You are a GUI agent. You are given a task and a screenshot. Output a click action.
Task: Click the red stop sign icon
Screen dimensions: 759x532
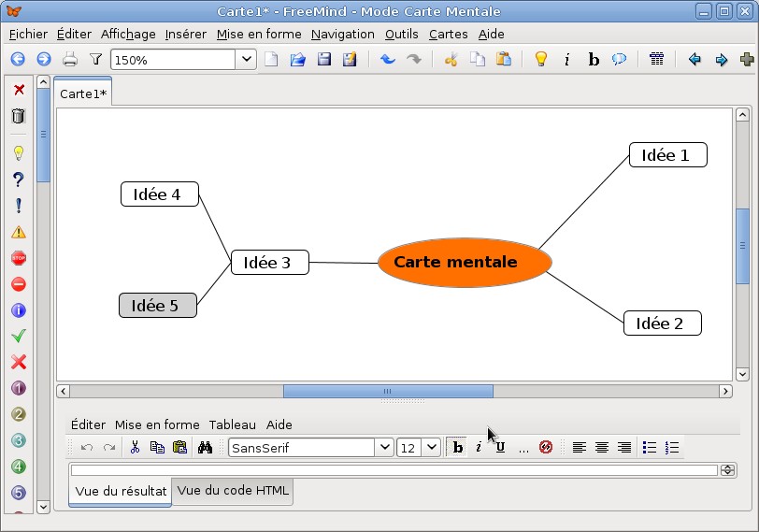coord(19,258)
